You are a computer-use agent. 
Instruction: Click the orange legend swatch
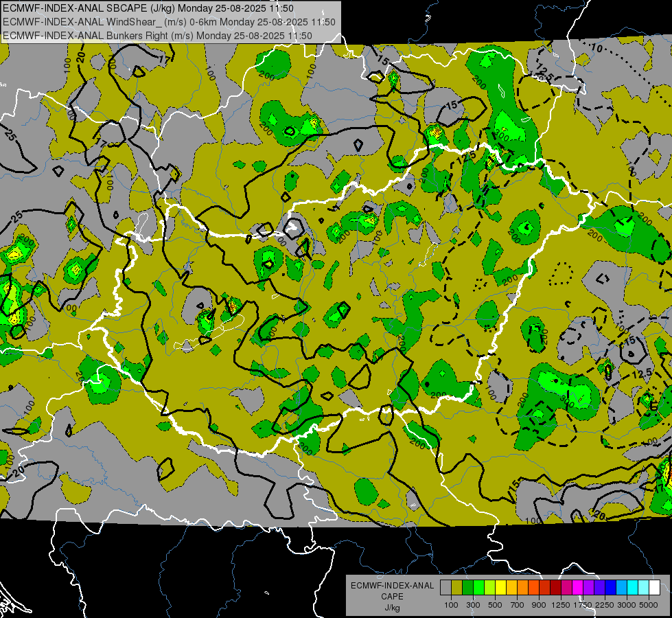pos(523,588)
